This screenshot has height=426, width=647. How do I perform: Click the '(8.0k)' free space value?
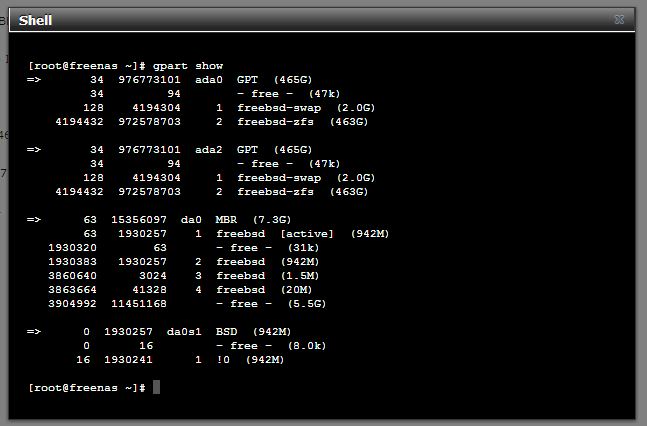[x=307, y=346]
